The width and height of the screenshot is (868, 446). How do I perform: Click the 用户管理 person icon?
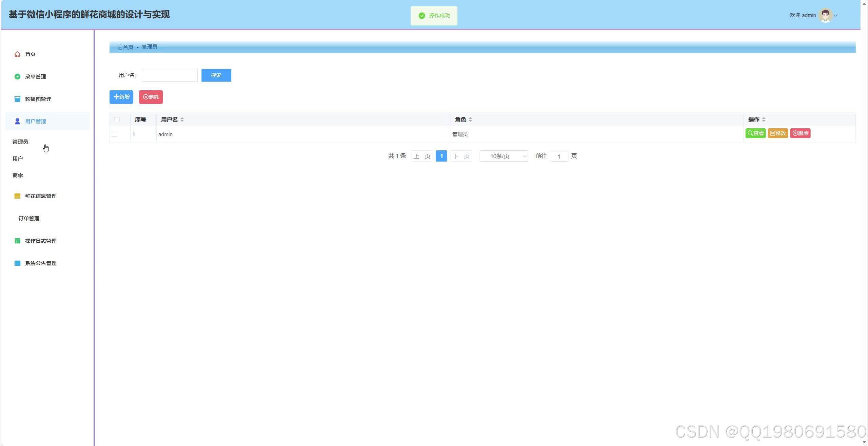coord(17,122)
